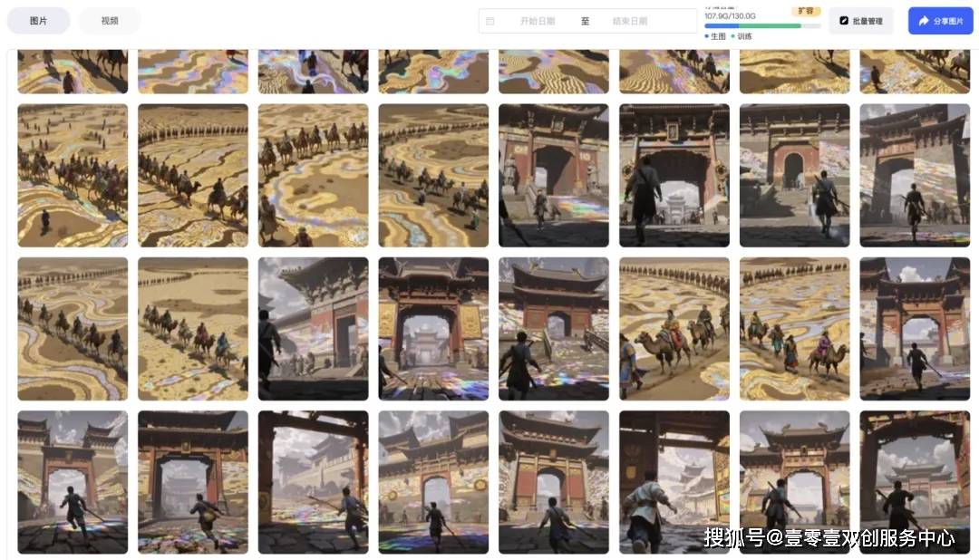Screen dimensions: 979x560
Task: Click the calendar icon in the date range field
Action: [x=490, y=21]
